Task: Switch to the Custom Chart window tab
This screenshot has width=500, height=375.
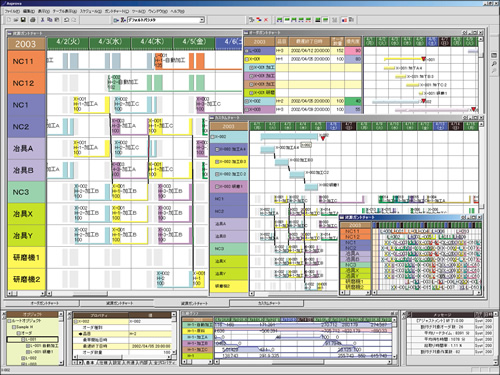Action: (267, 303)
